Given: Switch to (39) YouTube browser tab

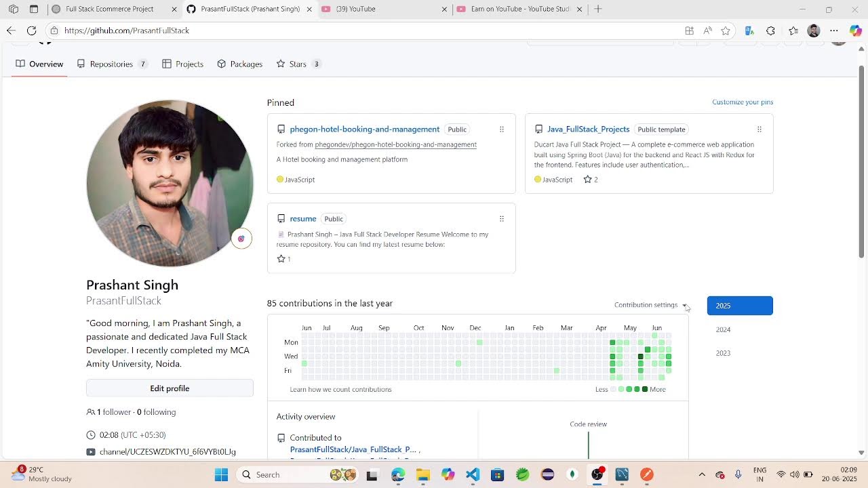Looking at the screenshot, I should tap(383, 9).
